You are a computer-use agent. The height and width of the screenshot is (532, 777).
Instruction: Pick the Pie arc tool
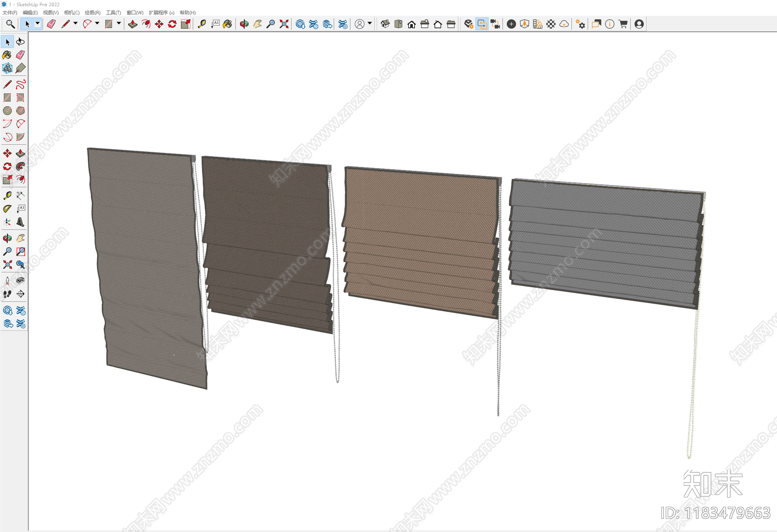20,137
